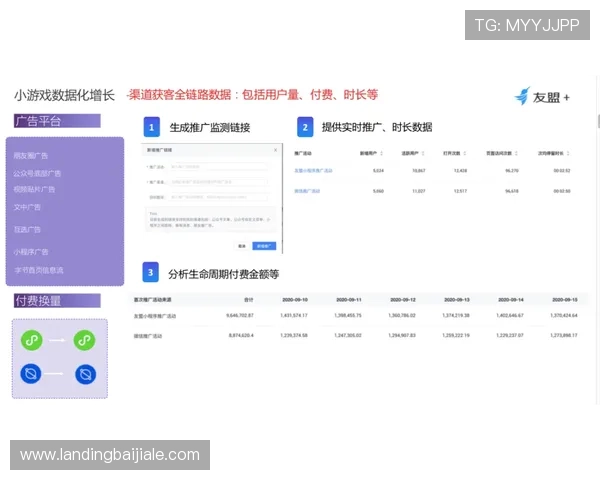The height and width of the screenshot is (480, 600).
Task: Click the Umeng+ (友盟+) logo
Action: [x=541, y=97]
